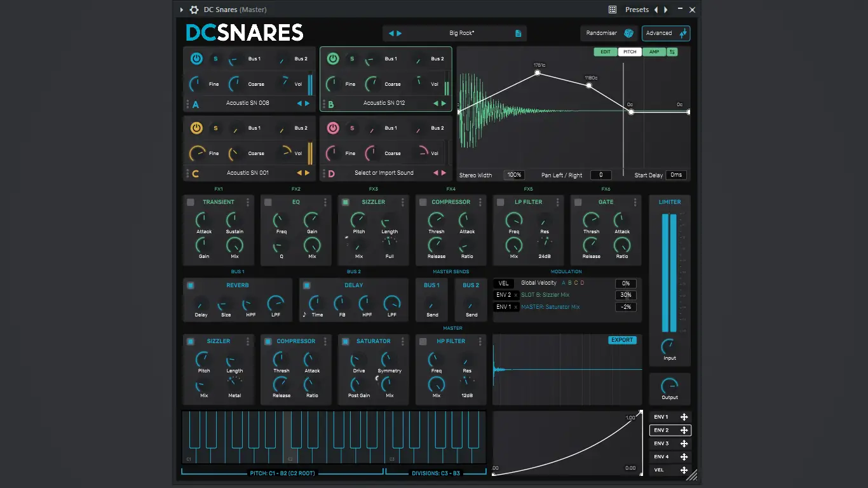Click the ENV 4 drag-assign cross icon
868x488 pixels.
click(x=684, y=457)
